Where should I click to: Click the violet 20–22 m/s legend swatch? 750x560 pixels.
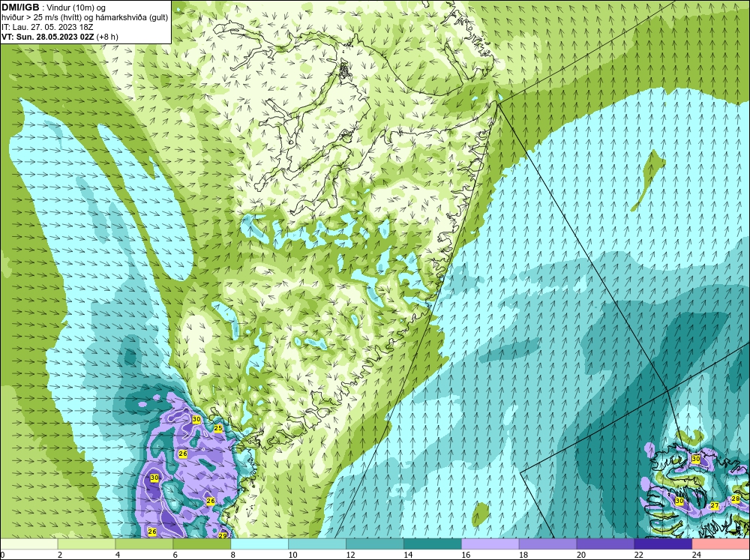click(x=605, y=544)
